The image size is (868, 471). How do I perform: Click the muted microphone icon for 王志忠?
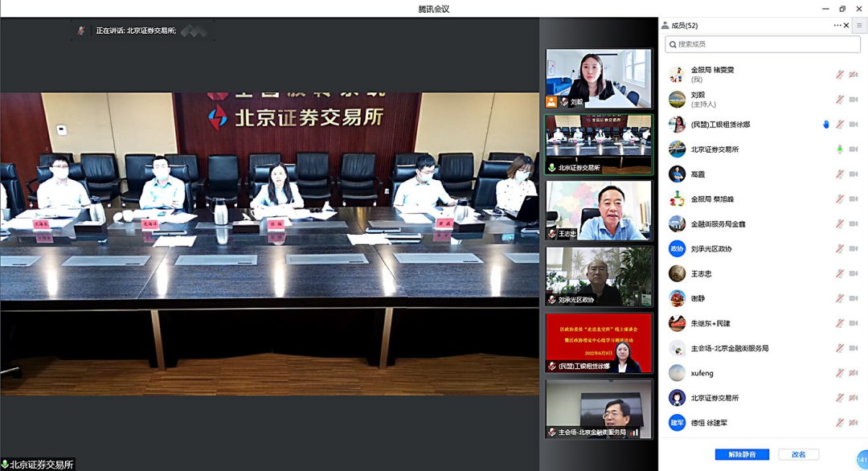click(840, 274)
